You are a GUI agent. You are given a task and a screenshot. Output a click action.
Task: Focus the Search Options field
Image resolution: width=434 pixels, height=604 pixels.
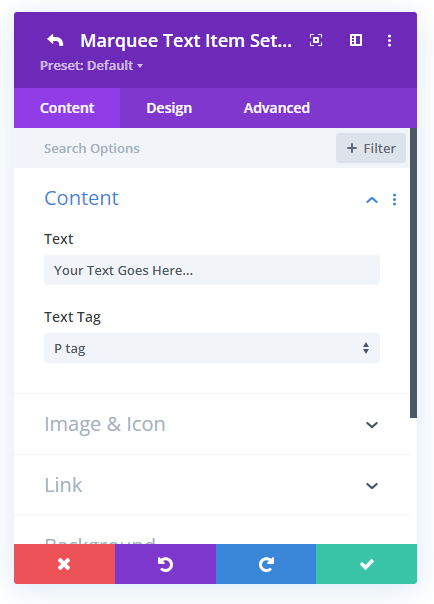click(173, 148)
